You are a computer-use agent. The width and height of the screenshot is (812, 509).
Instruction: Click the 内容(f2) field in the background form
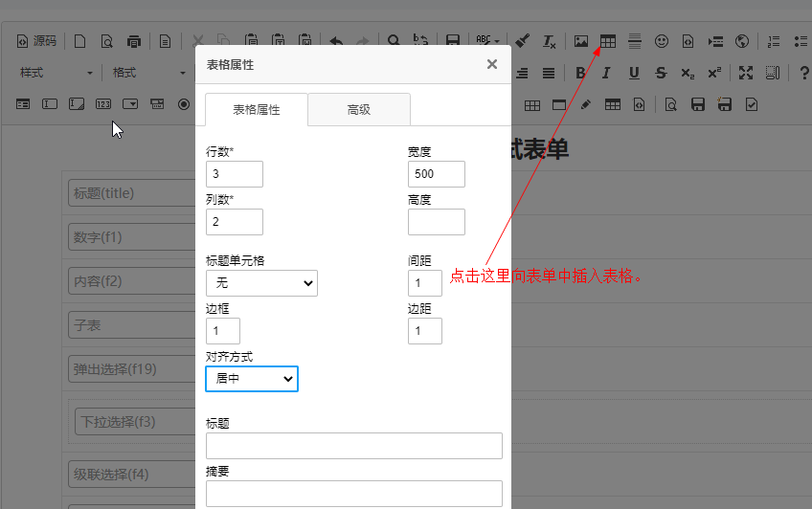[x=131, y=281]
